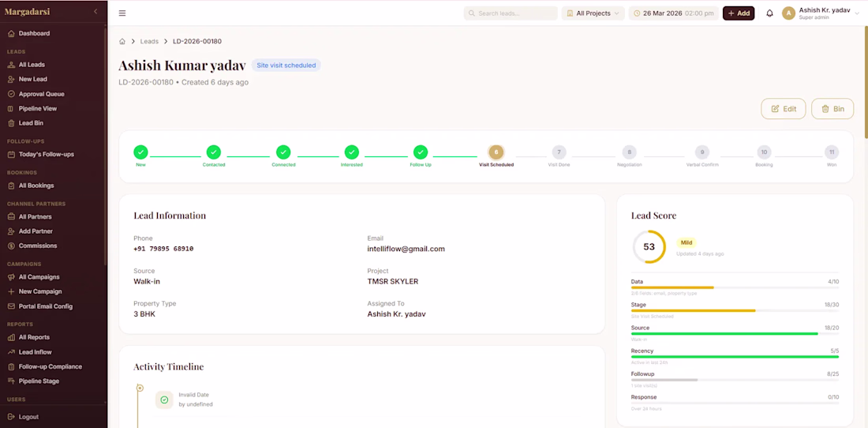868x428 pixels.
Task: Click email intelliflow@gmail.com
Action: pyautogui.click(x=406, y=250)
